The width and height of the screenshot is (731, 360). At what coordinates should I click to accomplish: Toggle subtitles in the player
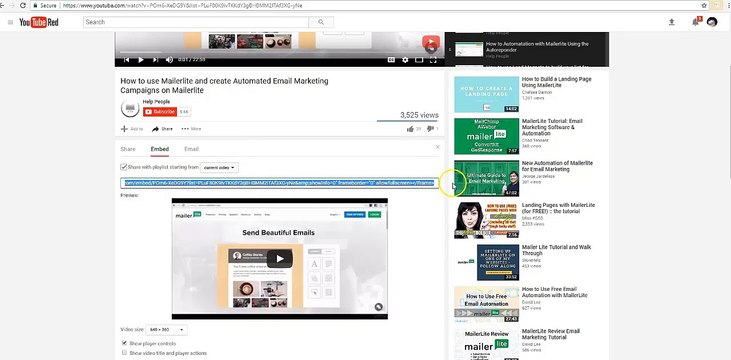392,60
